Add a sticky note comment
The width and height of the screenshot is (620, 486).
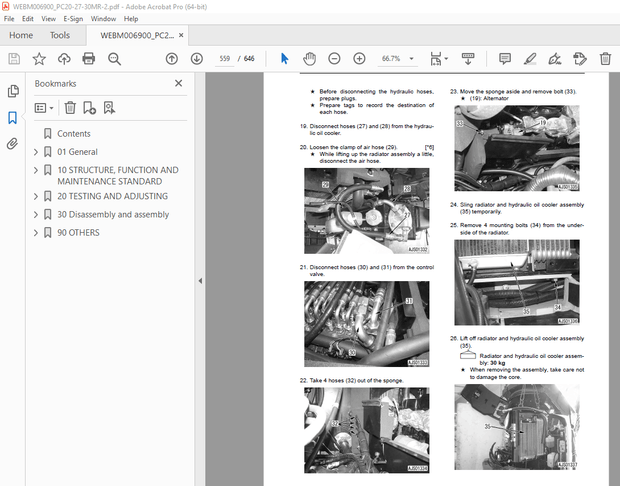tap(505, 59)
